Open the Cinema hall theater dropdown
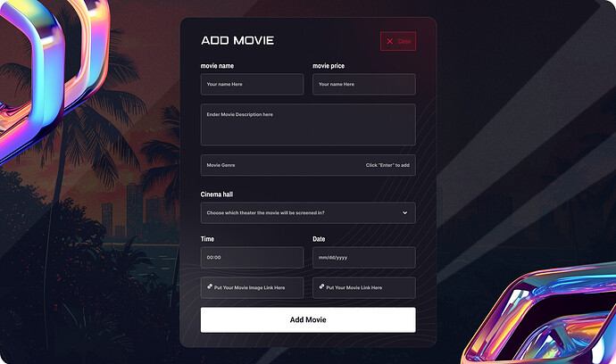Screen dimensions: 616x364 click(x=308, y=213)
